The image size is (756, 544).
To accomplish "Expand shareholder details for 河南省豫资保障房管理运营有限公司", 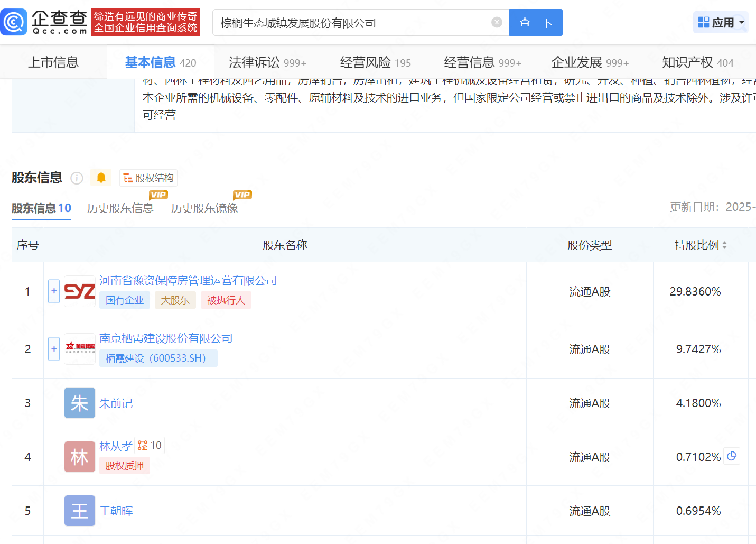I will pyautogui.click(x=53, y=291).
